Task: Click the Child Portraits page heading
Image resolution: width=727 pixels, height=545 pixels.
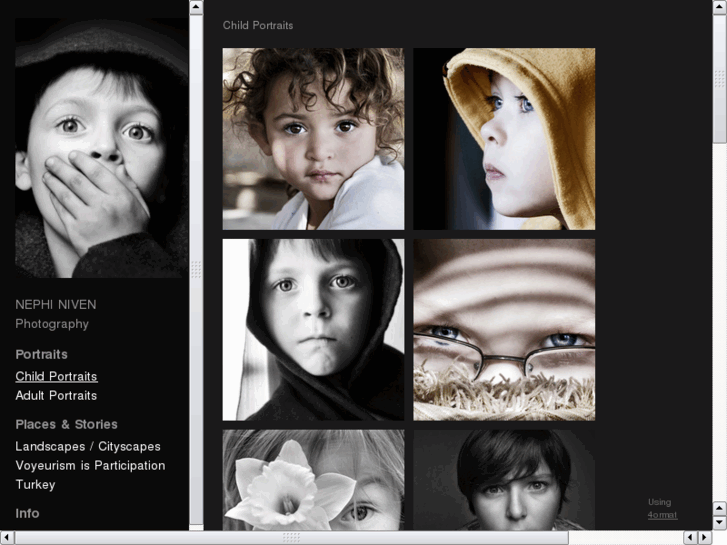Action: pos(258,26)
